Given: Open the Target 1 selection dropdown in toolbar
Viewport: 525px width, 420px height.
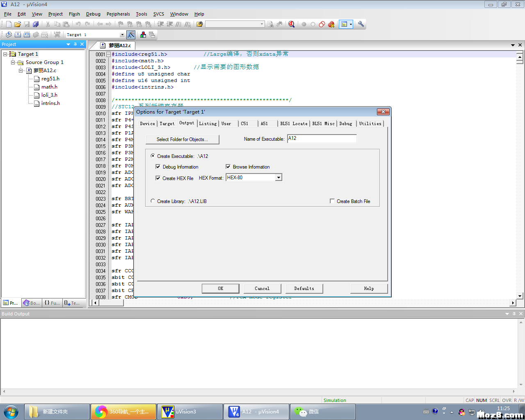Looking at the screenshot, I should (x=122, y=35).
